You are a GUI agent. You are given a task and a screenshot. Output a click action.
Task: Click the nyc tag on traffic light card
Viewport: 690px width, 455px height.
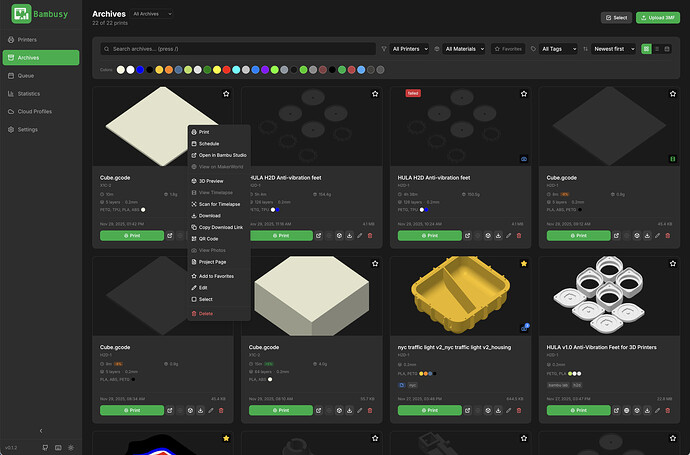(412, 385)
